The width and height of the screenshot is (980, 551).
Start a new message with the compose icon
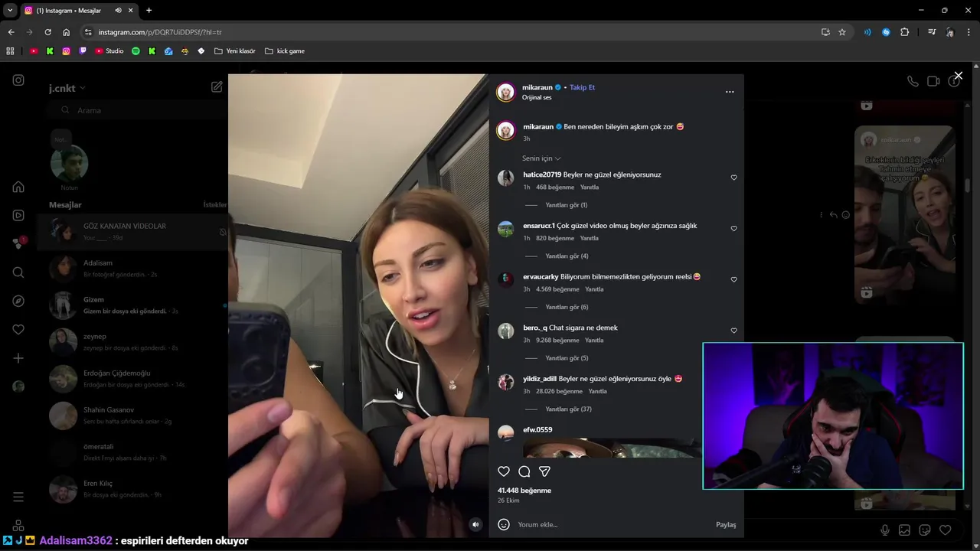click(x=217, y=87)
